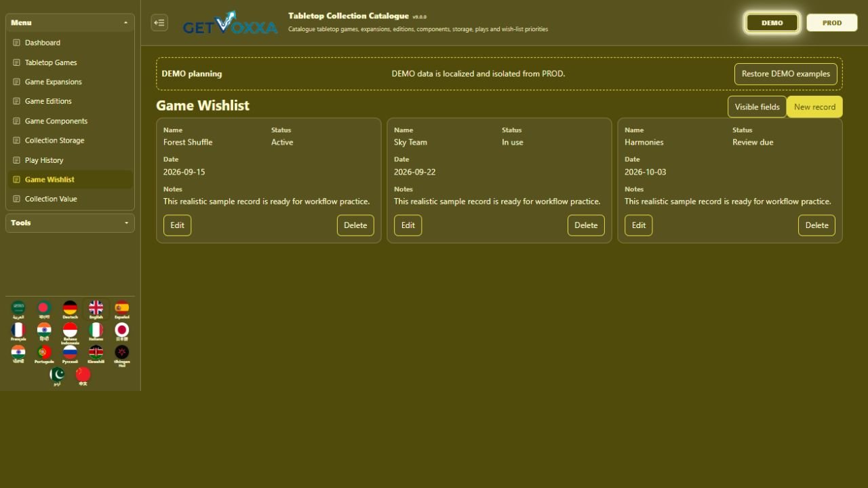Select the Chinese language flag

(83, 376)
